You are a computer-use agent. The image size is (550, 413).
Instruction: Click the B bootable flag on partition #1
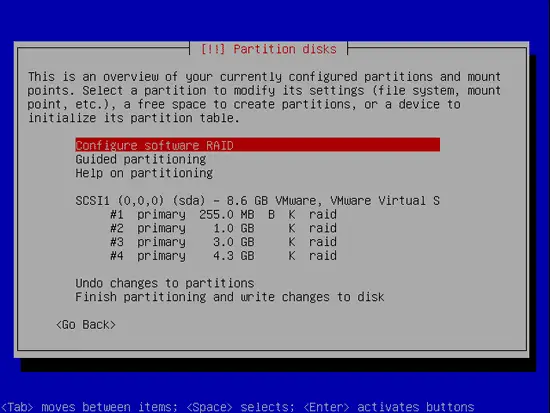coord(271,214)
